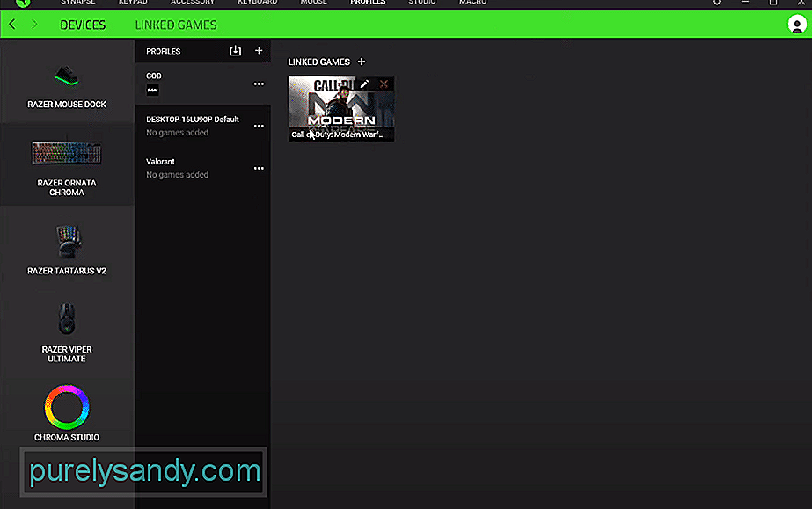This screenshot has height=509, width=812.
Task: Click the Razer logo in title bar
Action: [23, 3]
